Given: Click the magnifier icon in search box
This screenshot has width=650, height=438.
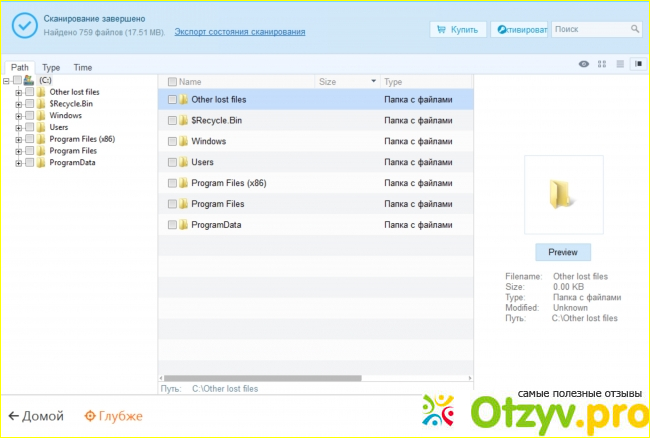Looking at the screenshot, I should coord(634,30).
